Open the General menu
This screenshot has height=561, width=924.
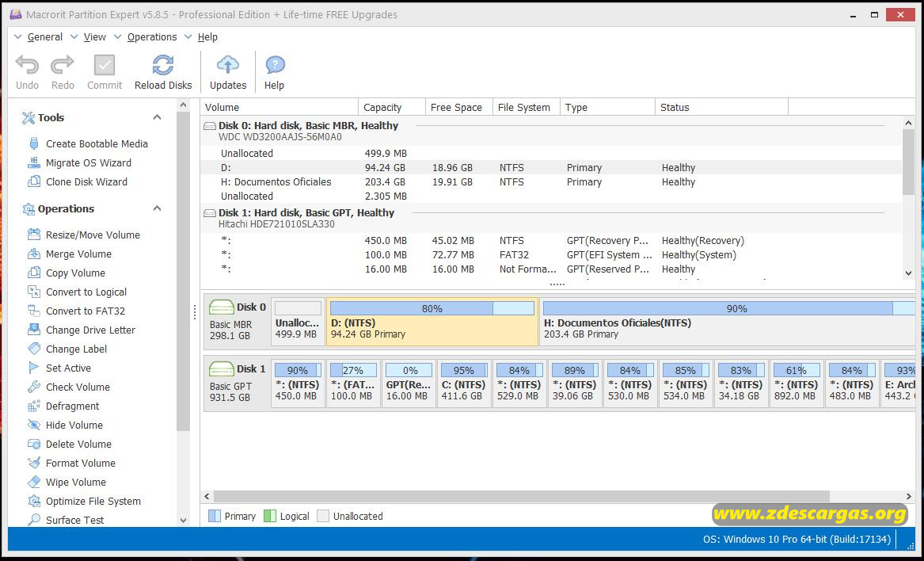pos(45,36)
